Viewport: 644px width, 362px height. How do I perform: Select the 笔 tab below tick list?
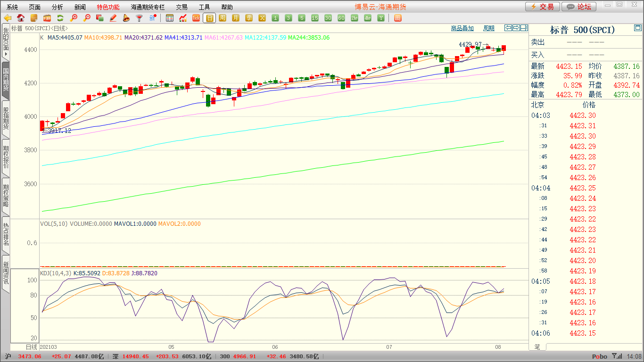[x=537, y=347]
